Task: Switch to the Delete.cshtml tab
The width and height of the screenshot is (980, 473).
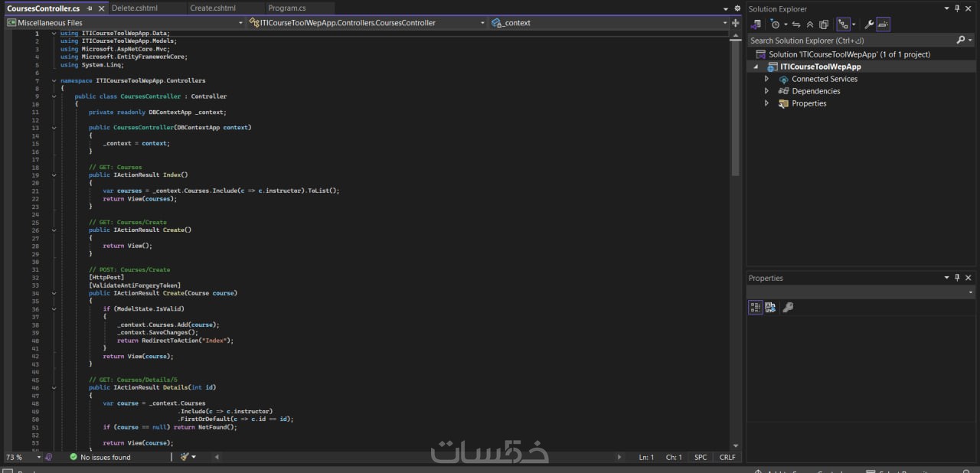Action: click(x=134, y=8)
